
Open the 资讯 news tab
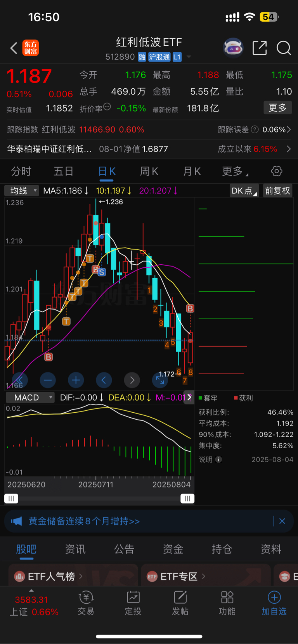[x=75, y=549]
